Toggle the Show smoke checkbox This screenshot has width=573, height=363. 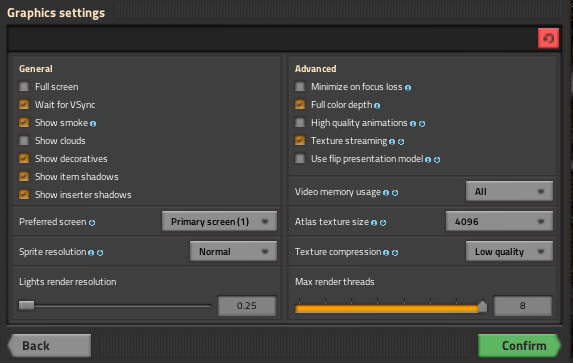(24, 122)
